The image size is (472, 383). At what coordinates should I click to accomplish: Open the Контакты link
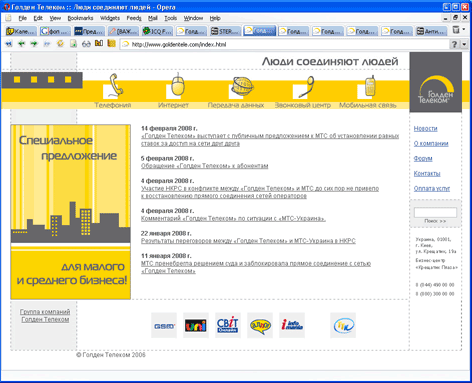click(x=427, y=173)
